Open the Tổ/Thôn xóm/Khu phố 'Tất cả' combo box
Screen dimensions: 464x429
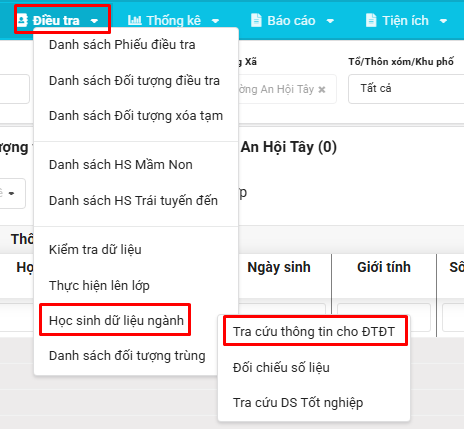click(406, 89)
